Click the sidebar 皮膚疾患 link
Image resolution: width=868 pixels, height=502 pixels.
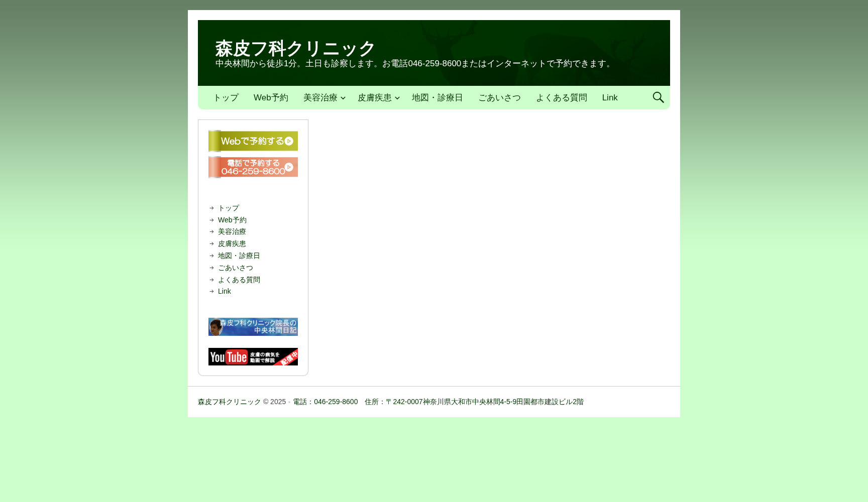point(232,243)
